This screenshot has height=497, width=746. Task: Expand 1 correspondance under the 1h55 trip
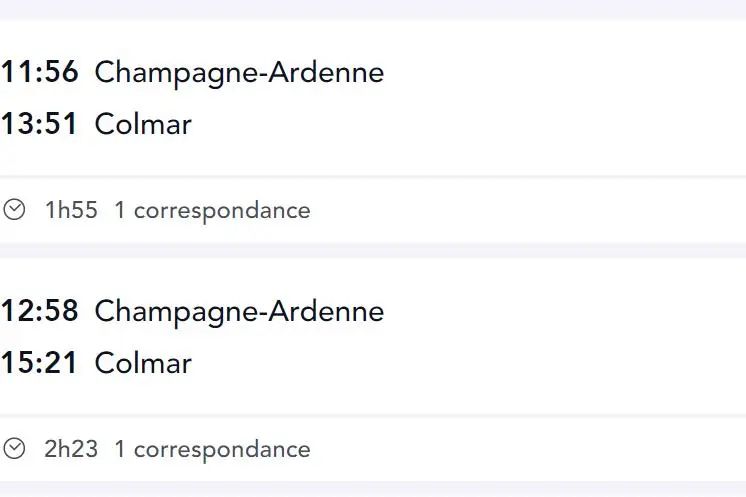(212, 211)
